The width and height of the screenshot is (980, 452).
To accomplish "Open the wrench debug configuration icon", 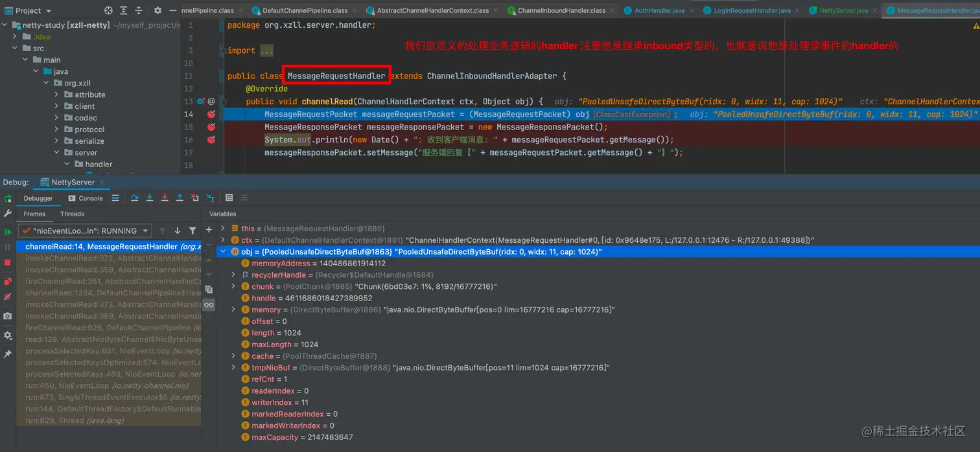I will pos(8,213).
